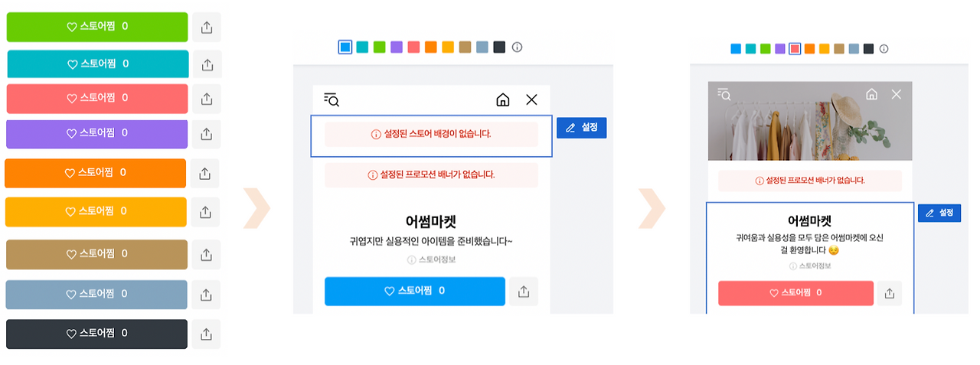Select blue swatch in right palette
The height and width of the screenshot is (365, 980).
click(736, 49)
